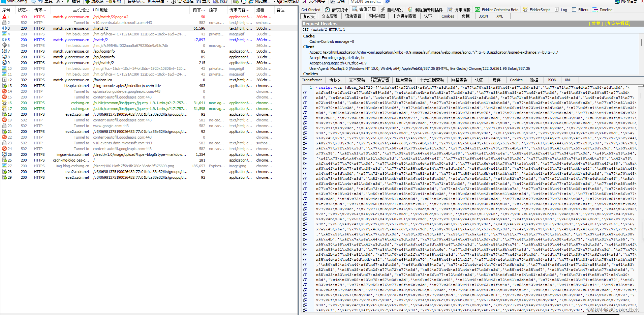The height and width of the screenshot is (315, 644).
Task: Sort by URL地址 column header
Action: pyautogui.click(x=140, y=10)
